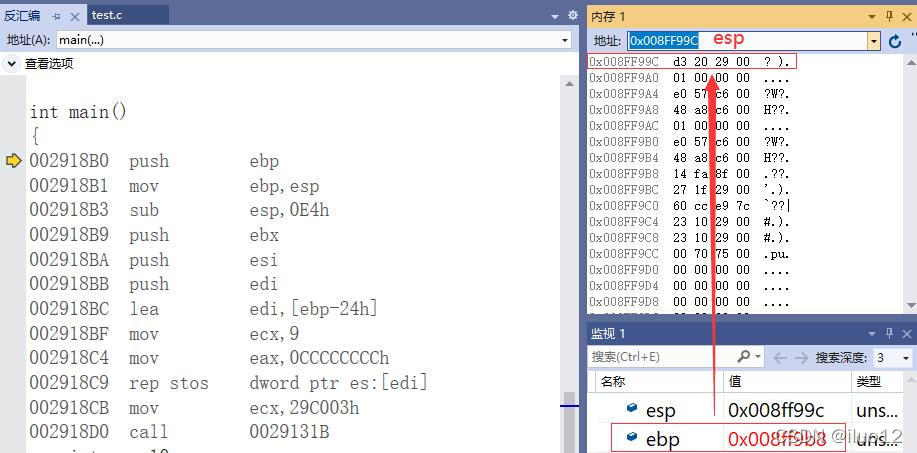Select memory row 0x008FF9B0

click(x=690, y=141)
